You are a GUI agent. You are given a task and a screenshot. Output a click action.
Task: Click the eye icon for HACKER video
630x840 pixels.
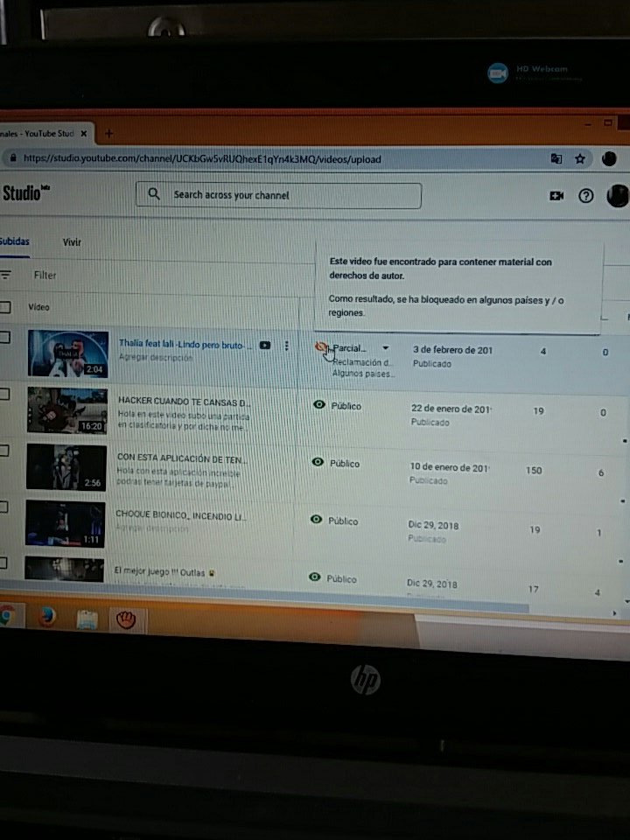point(319,405)
